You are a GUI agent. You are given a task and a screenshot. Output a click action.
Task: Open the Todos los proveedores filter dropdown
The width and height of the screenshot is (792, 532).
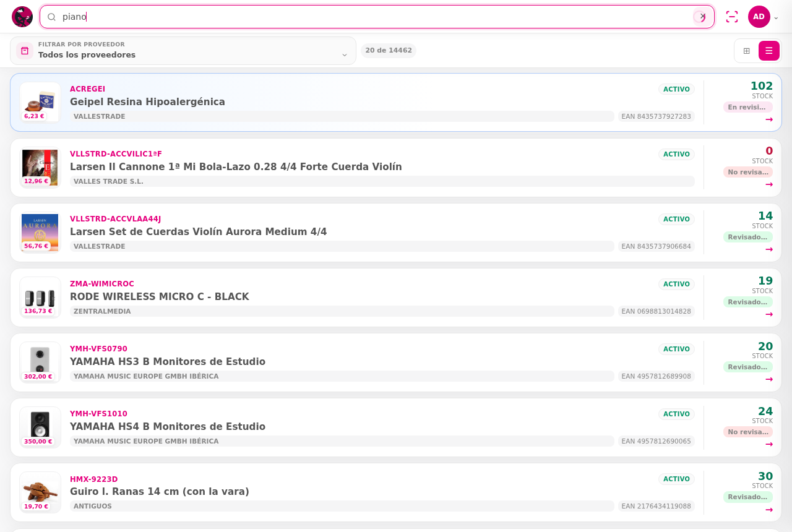(183, 51)
